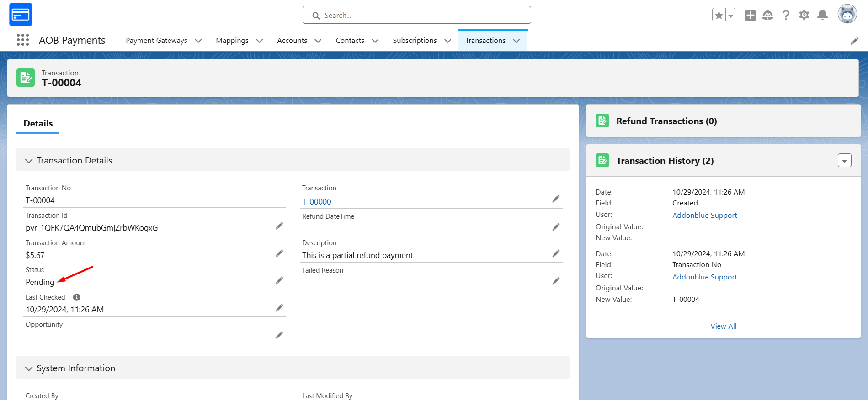Image resolution: width=868 pixels, height=400 pixels.
Task: Open Transaction History actions dropdown
Action: click(844, 161)
